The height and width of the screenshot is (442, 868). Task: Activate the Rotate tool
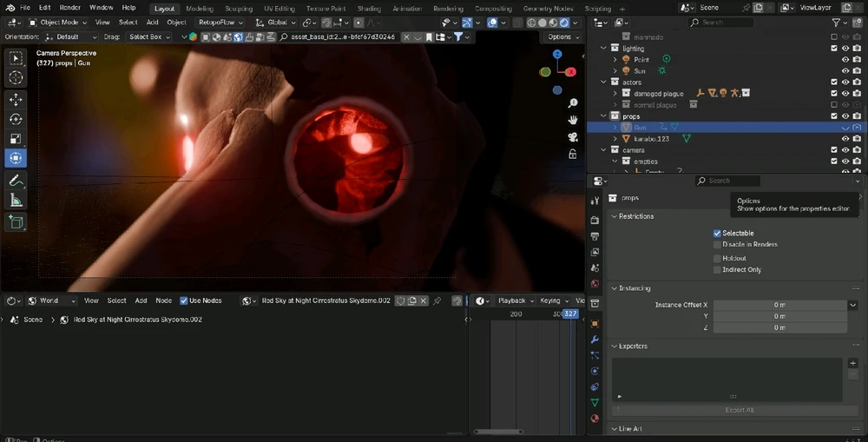[x=16, y=119]
